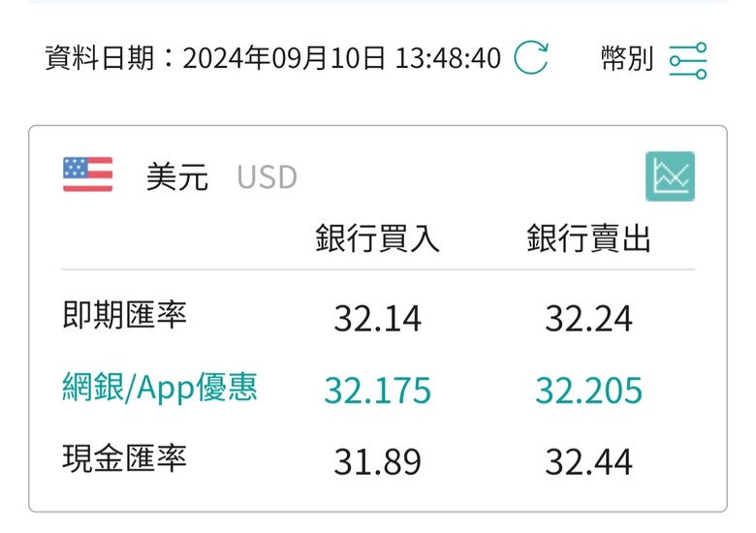Viewport: 756px width, 533px height.
Task: Refresh the exchange rate data
Action: point(531,58)
